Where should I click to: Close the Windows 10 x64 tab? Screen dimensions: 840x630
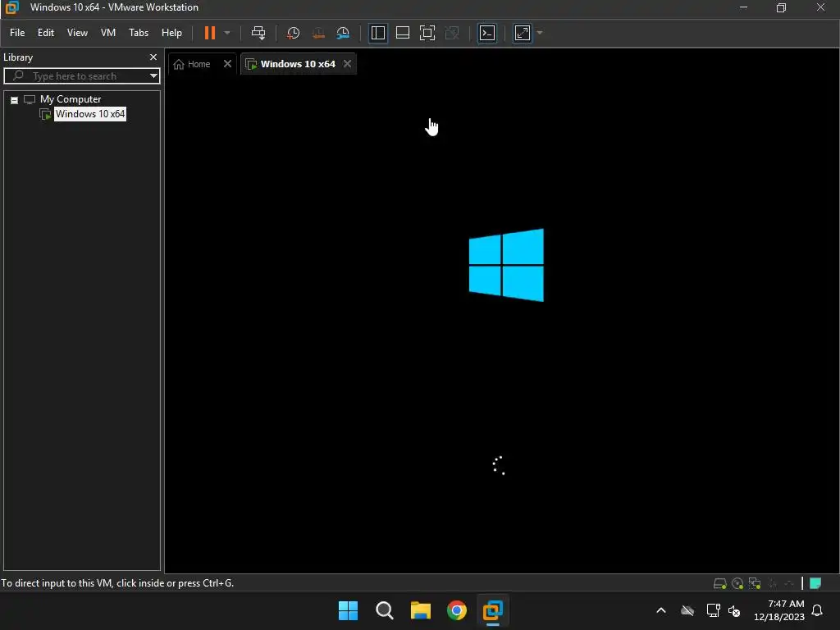pos(347,64)
